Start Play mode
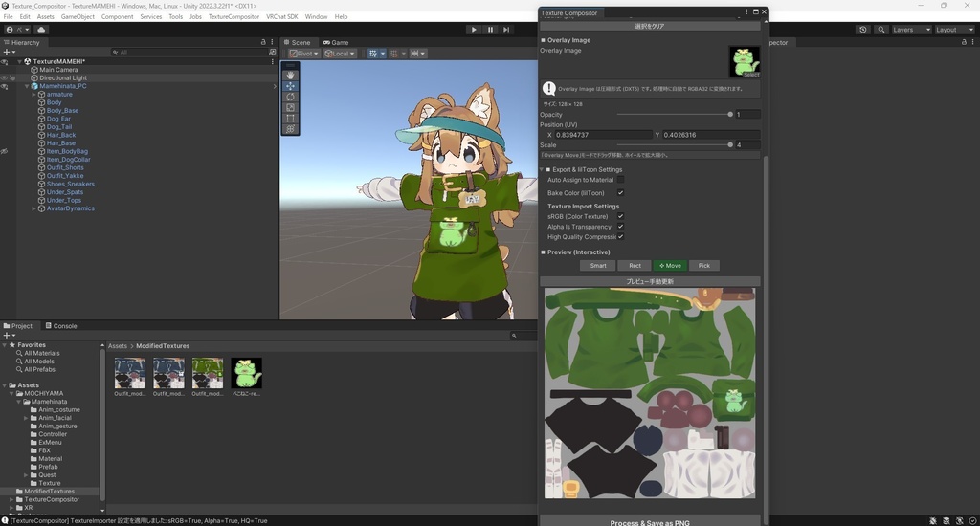980x526 pixels. click(x=474, y=30)
